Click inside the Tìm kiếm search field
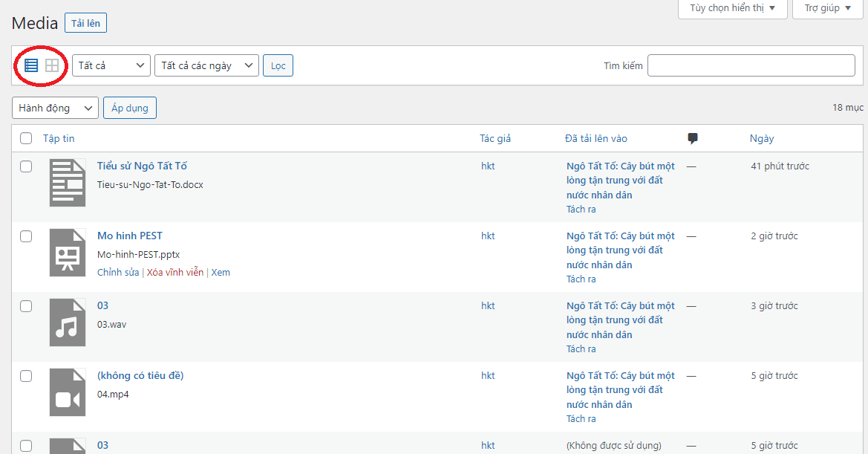The width and height of the screenshot is (868, 454). (x=751, y=65)
